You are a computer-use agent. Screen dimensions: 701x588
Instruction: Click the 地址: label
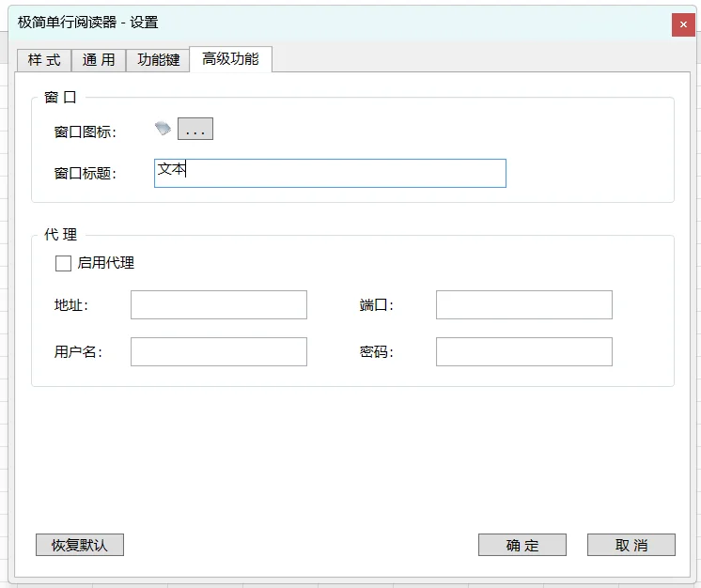[x=71, y=305]
